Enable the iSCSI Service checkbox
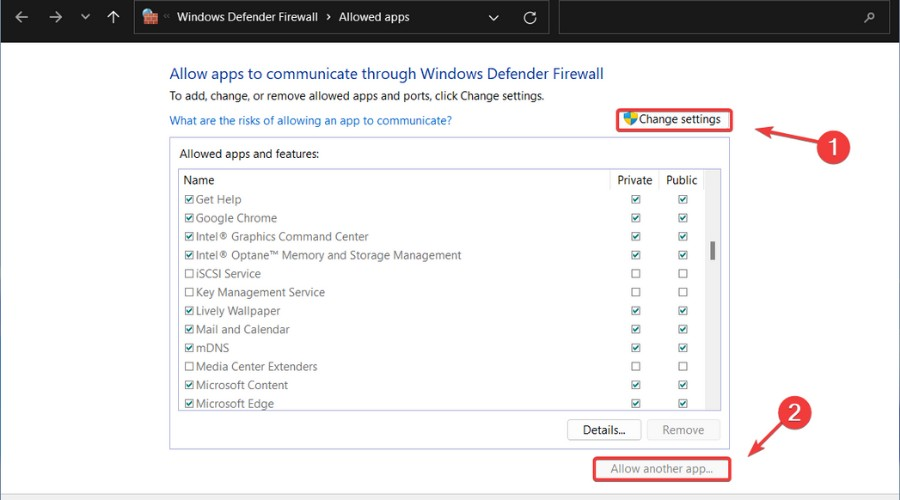The height and width of the screenshot is (500, 900). [x=189, y=274]
